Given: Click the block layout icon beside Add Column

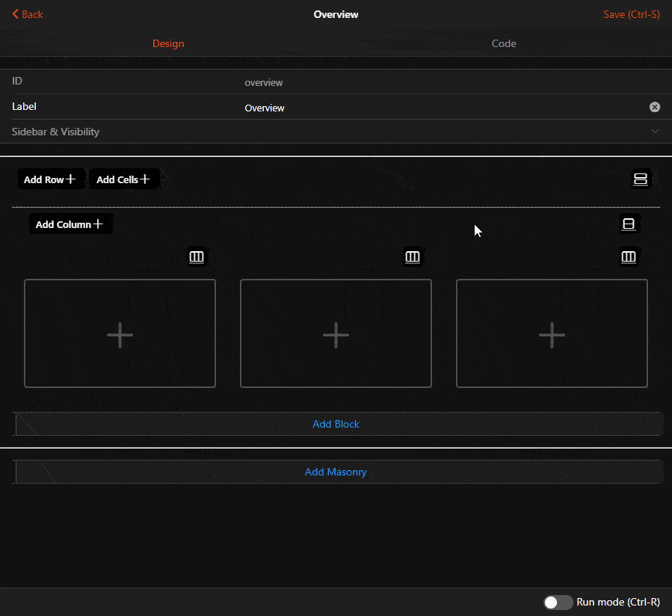Looking at the screenshot, I should coord(629,224).
